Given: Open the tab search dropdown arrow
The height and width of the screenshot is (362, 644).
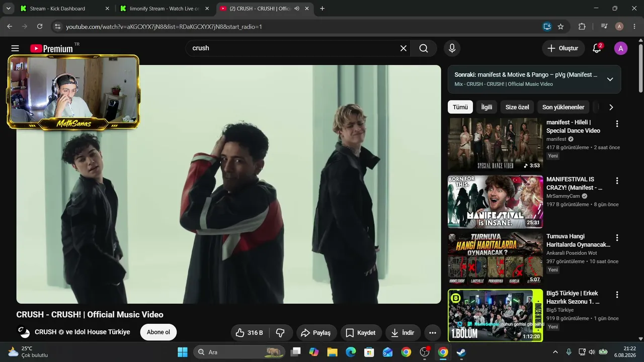Looking at the screenshot, I should 8,9.
